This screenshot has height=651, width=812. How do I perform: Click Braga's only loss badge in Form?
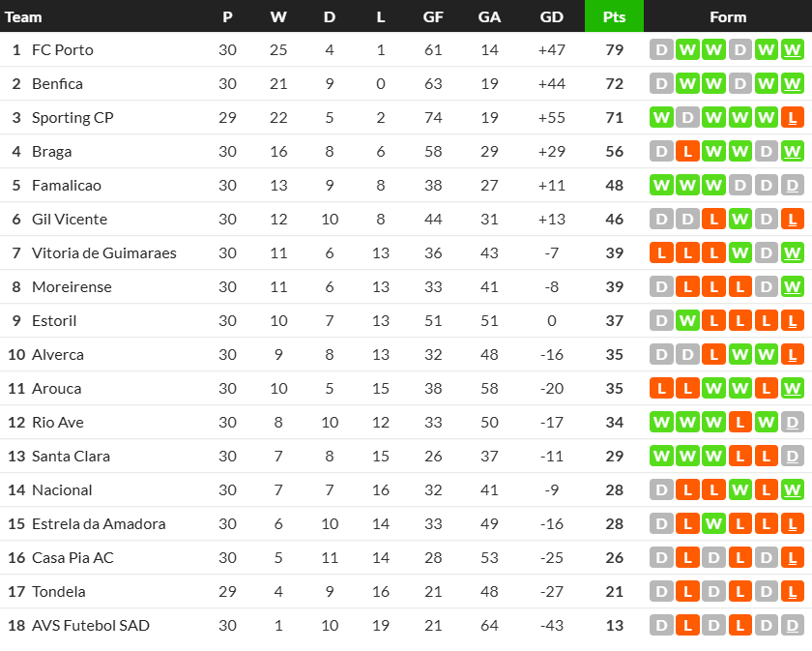[x=688, y=152]
